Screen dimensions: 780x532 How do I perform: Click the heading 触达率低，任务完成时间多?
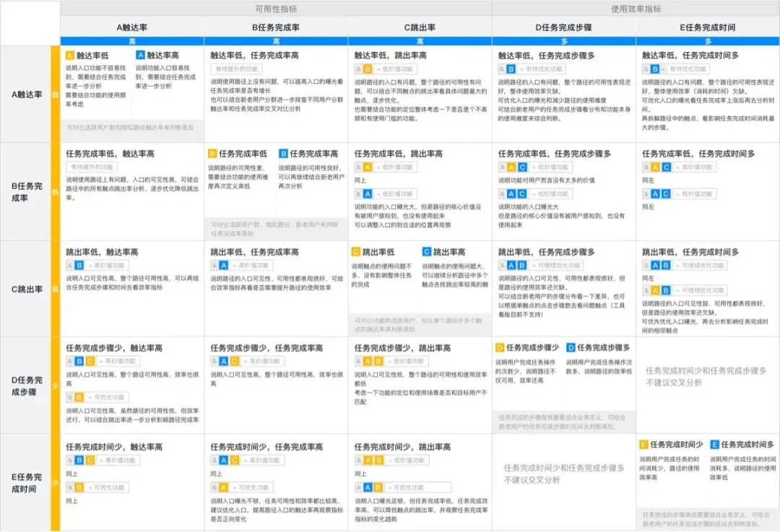(x=690, y=55)
